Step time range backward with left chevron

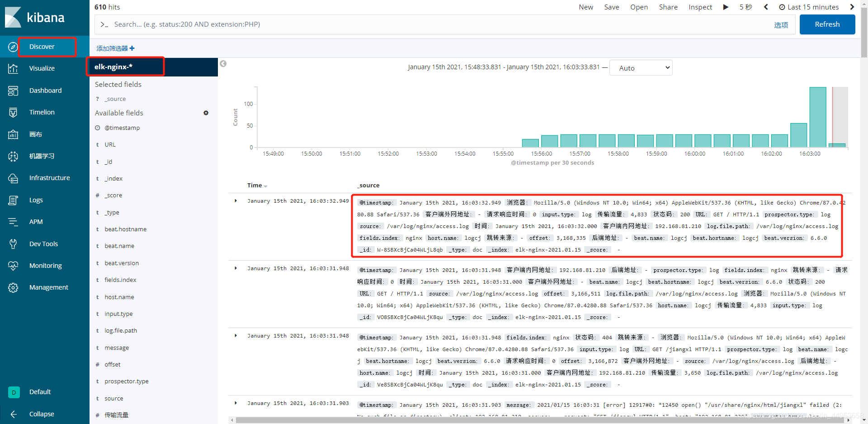(766, 7)
